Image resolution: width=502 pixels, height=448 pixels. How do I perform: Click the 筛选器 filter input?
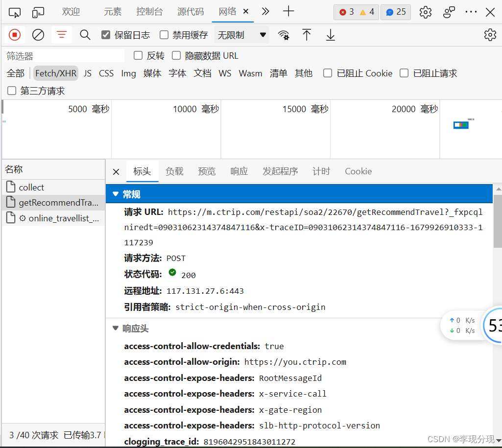click(64, 56)
